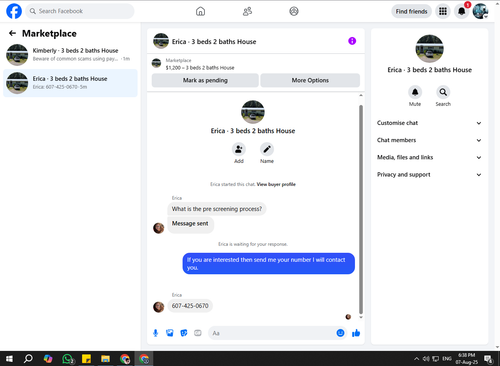
Task: Open the Facebook logo home link
Action: (x=14, y=11)
